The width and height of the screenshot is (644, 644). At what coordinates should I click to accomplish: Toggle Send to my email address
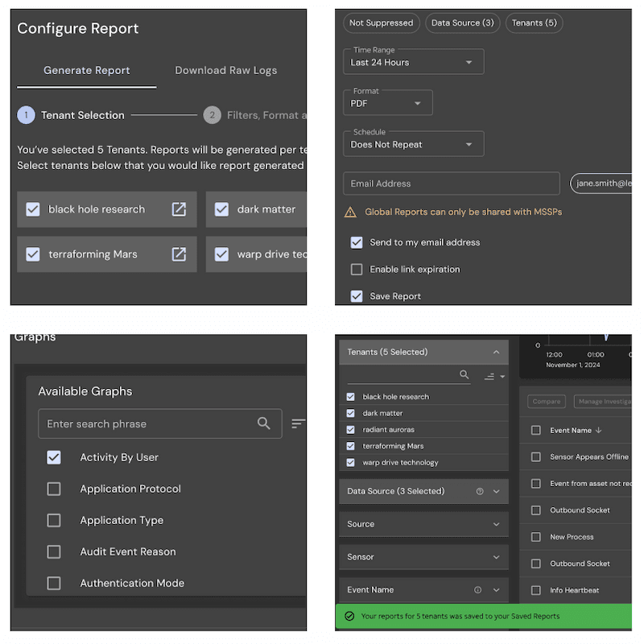[x=357, y=242]
